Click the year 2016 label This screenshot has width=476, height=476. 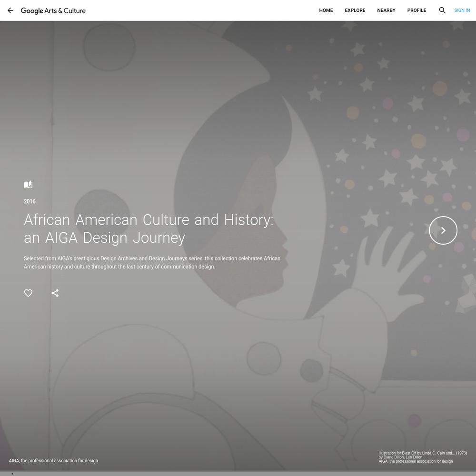pos(30,201)
